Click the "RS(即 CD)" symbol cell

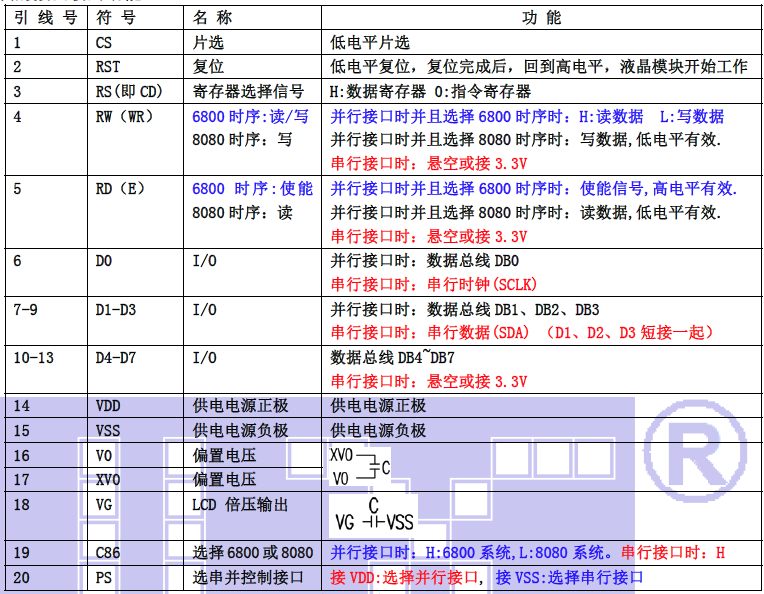click(130, 92)
